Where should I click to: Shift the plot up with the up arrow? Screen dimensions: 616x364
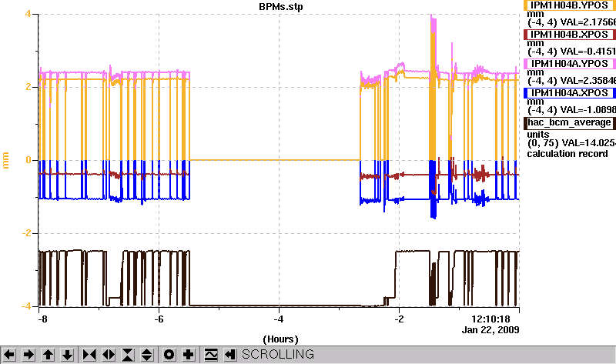pos(48,355)
